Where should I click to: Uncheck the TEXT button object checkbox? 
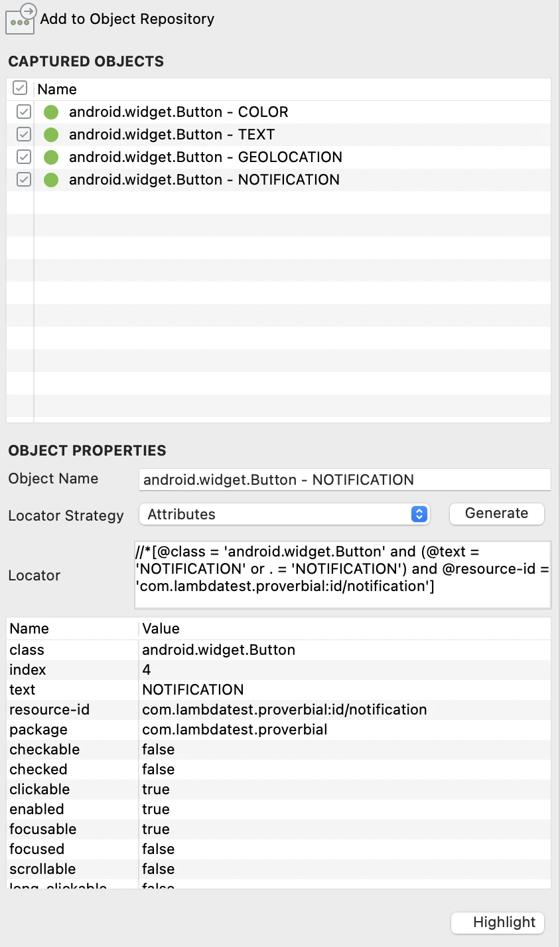coord(24,134)
